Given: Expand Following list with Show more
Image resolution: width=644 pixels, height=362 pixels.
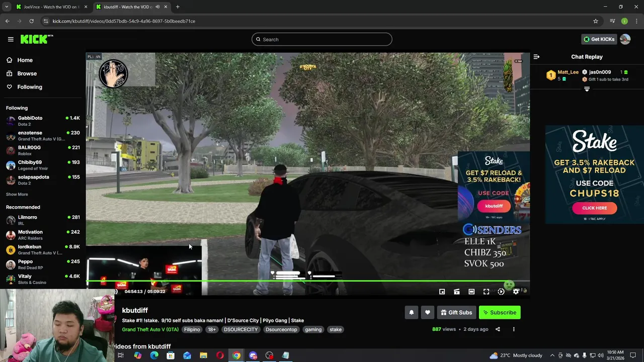Looking at the screenshot, I should (x=17, y=194).
